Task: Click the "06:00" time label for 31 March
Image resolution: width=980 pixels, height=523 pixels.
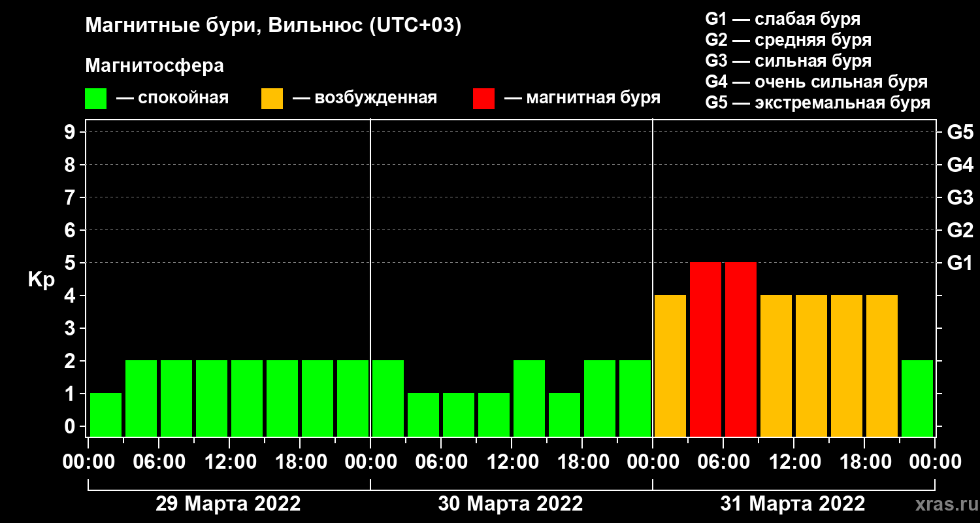Action: [723, 462]
